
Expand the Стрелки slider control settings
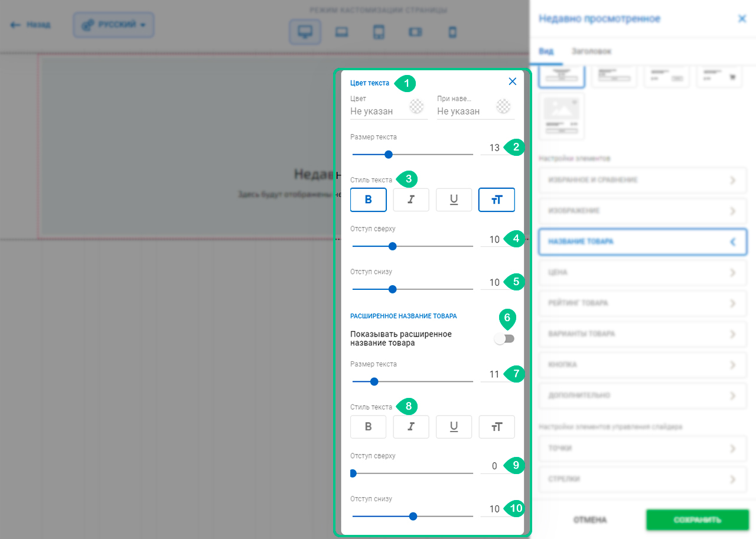pyautogui.click(x=643, y=479)
